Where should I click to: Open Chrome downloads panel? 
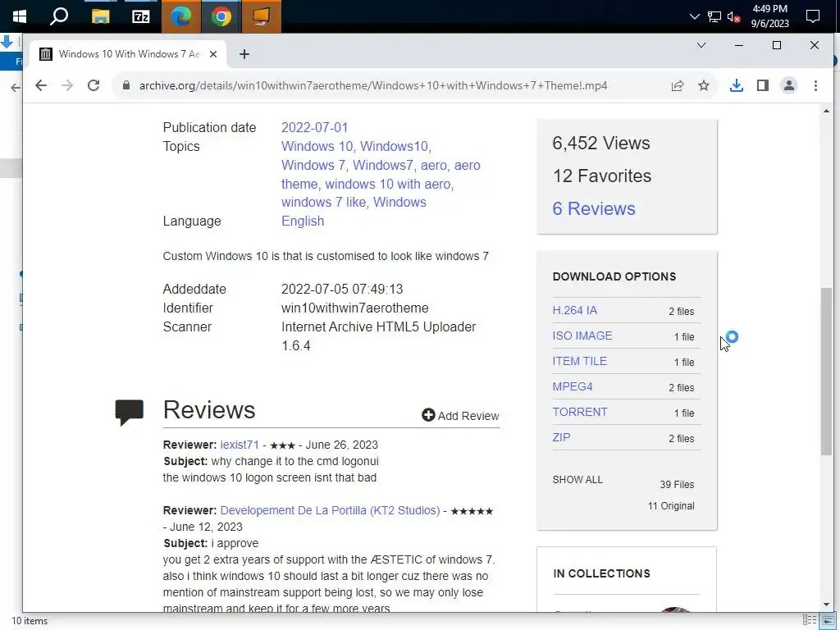pos(737,85)
